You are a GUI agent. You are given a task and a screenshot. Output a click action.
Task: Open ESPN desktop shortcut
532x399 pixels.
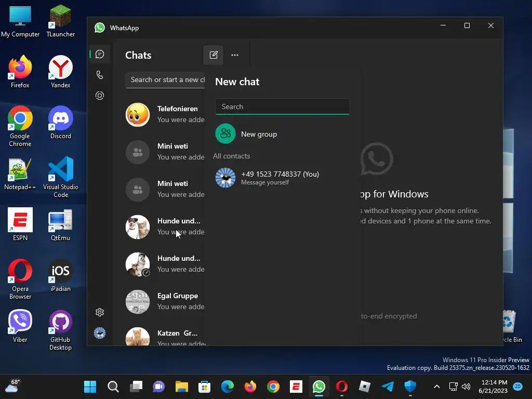click(x=20, y=224)
